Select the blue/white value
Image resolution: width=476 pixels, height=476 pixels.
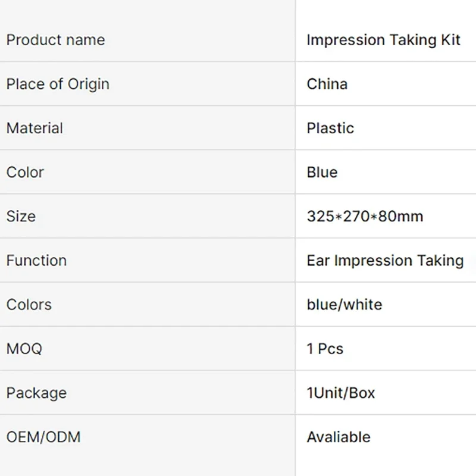coord(345,305)
